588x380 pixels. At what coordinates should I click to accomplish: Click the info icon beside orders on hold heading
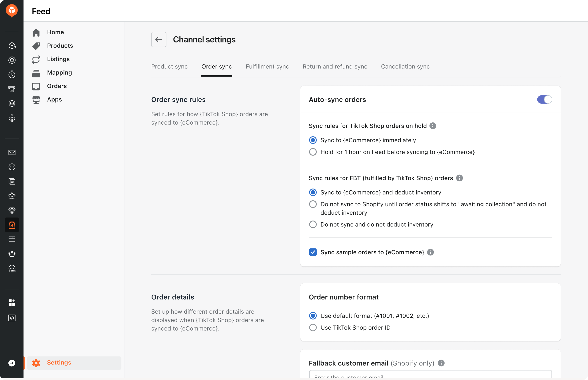[433, 126]
